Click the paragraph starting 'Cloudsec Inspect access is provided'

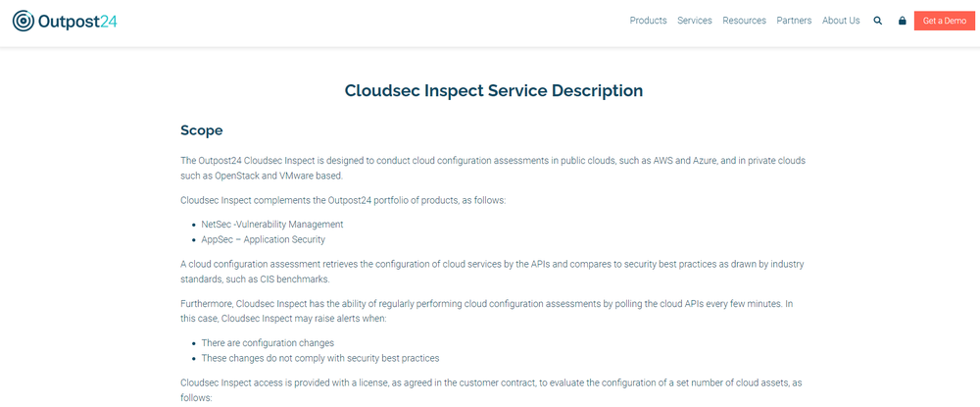coord(491,389)
